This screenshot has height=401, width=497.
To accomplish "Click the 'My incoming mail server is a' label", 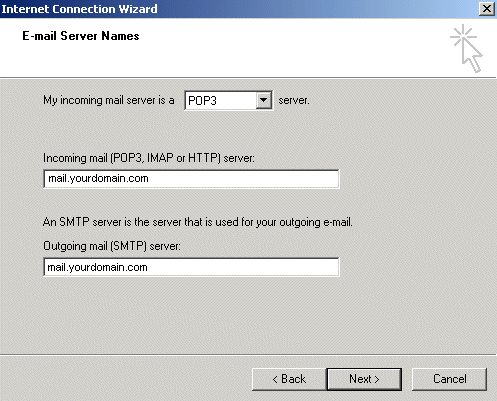I will [x=109, y=100].
